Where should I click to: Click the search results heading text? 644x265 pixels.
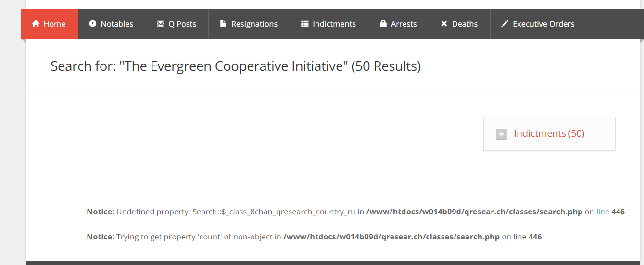(236, 66)
